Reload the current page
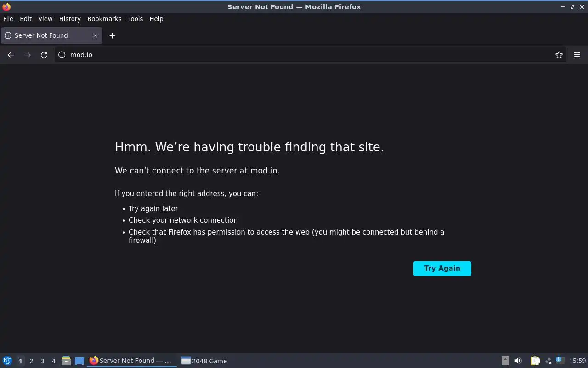The height and width of the screenshot is (368, 588). [44, 55]
